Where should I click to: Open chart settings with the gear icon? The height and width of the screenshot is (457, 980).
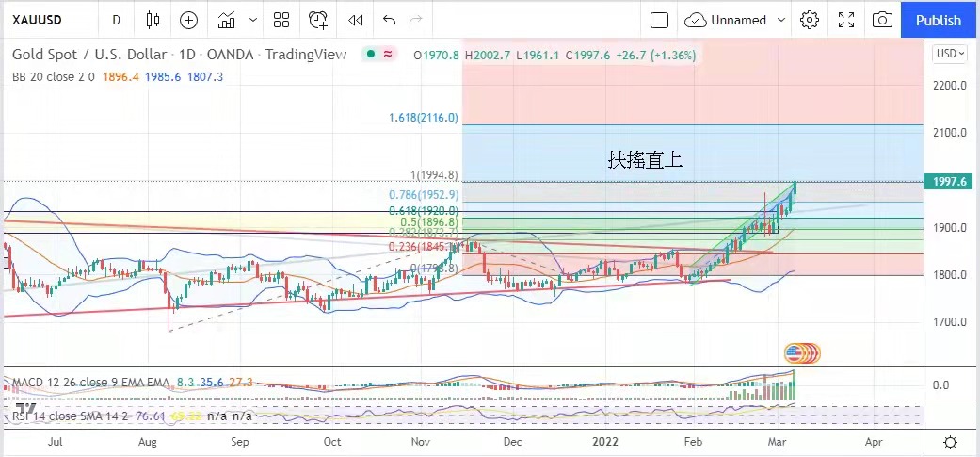809,20
